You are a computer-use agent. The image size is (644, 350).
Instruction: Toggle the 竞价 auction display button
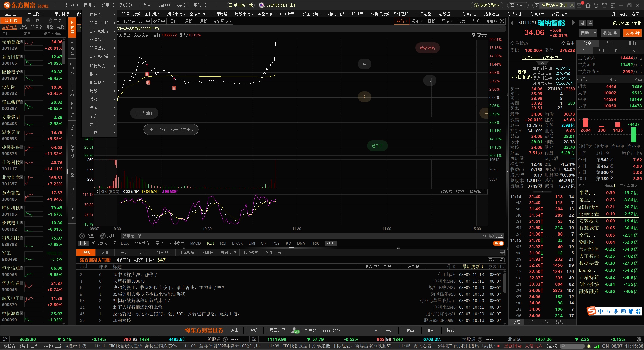pos(401,21)
